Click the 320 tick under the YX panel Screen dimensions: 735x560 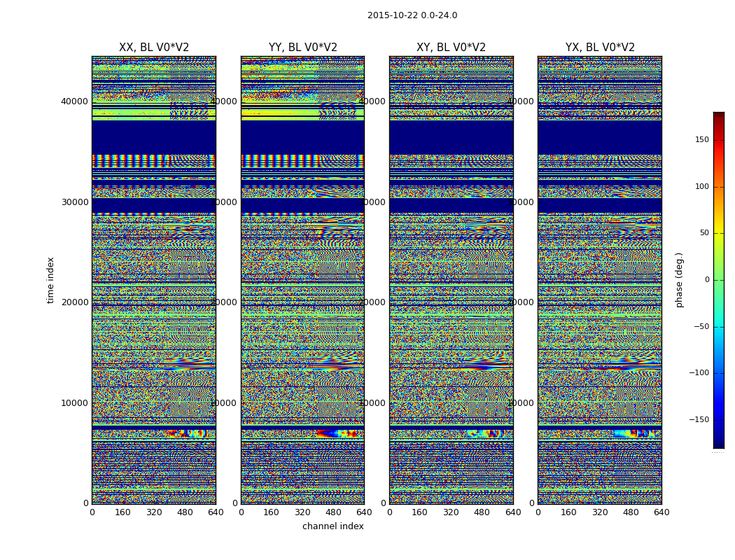600,512
